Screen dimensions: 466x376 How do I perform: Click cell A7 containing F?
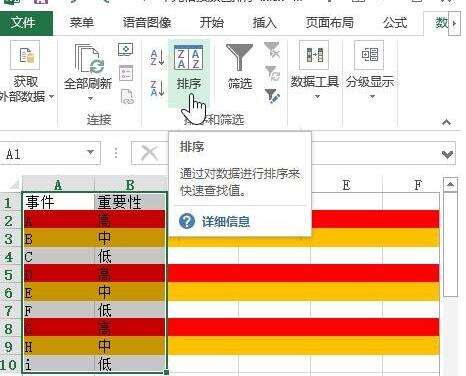pos(59,310)
